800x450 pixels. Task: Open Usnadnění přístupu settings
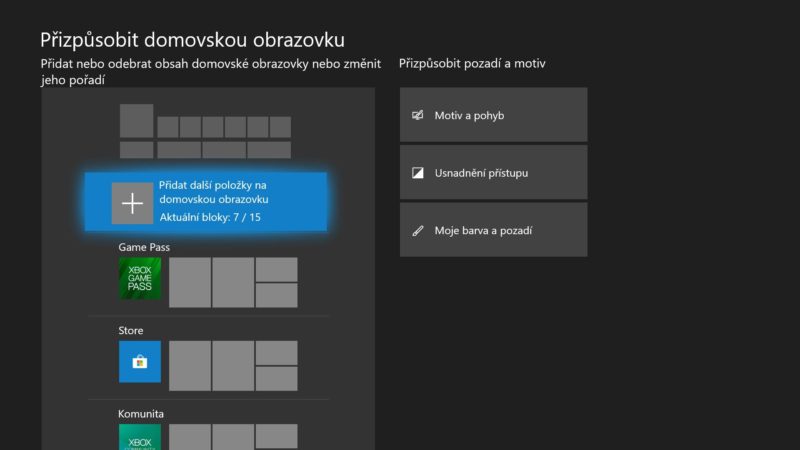tap(493, 172)
